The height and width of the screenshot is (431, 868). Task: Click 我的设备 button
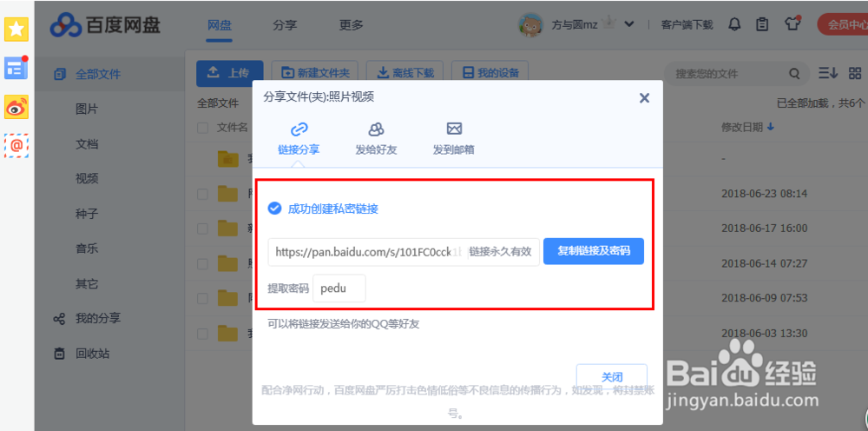pyautogui.click(x=490, y=73)
